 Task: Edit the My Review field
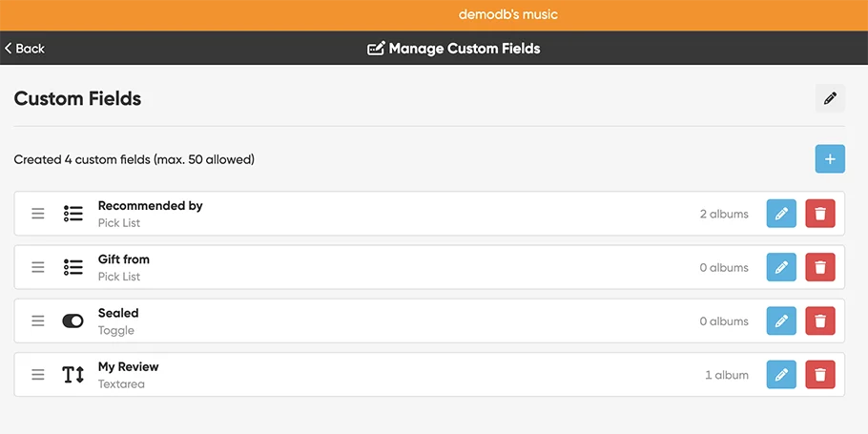780,375
